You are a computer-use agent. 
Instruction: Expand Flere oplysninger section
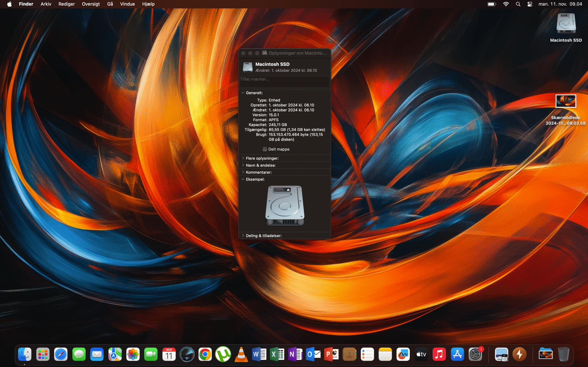coord(243,158)
